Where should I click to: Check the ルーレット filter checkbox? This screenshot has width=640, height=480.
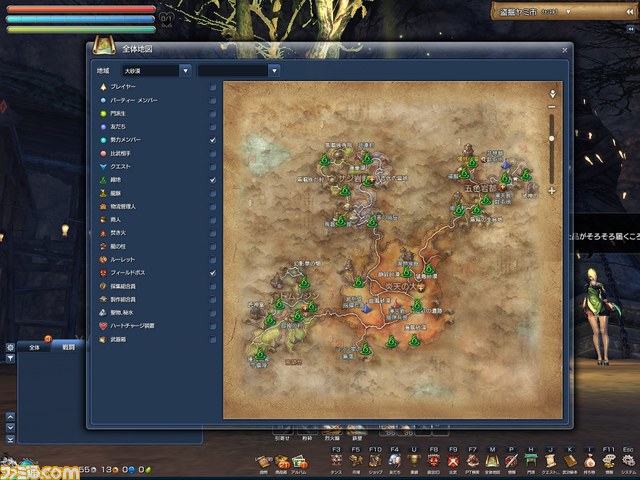pyautogui.click(x=213, y=260)
